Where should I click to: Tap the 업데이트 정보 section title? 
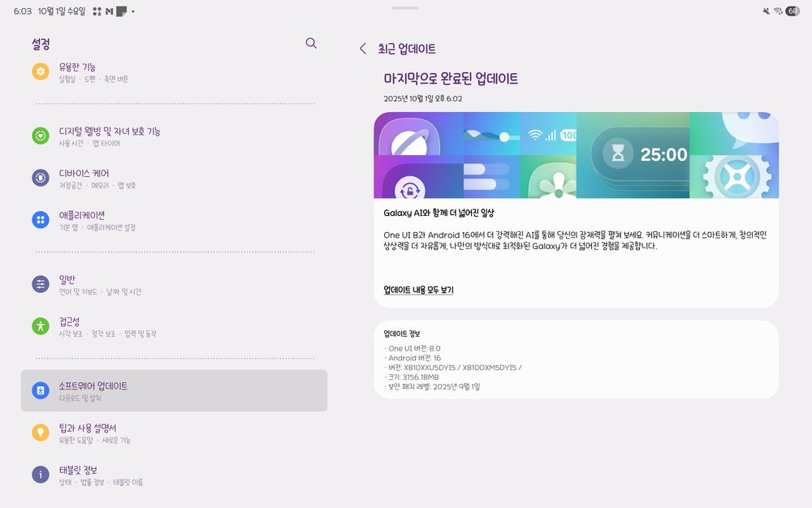[401, 334]
